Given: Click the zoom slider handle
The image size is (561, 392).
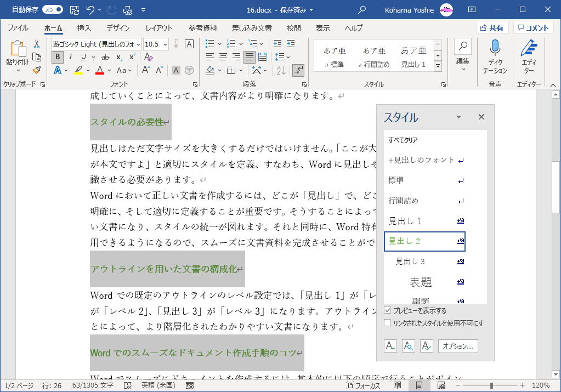Looking at the screenshot, I should pyautogui.click(x=491, y=385).
